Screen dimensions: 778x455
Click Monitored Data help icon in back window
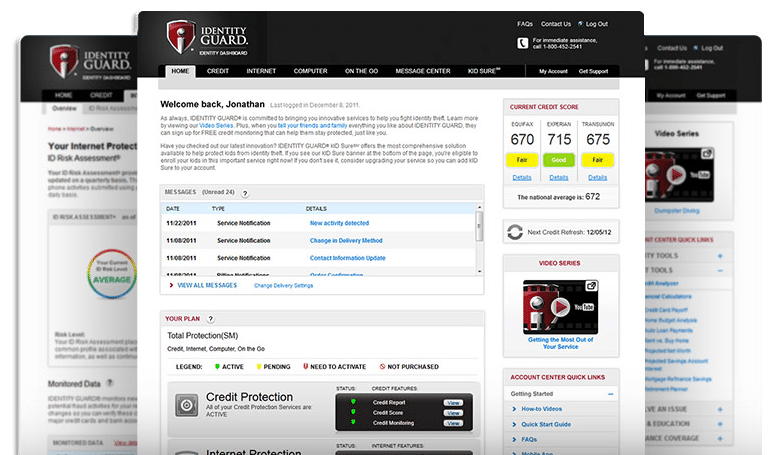110,383
